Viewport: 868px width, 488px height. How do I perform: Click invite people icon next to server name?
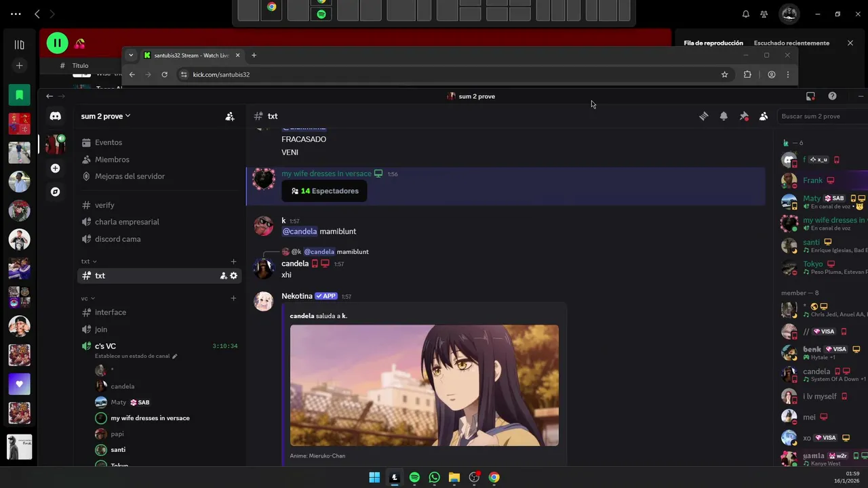[230, 117]
